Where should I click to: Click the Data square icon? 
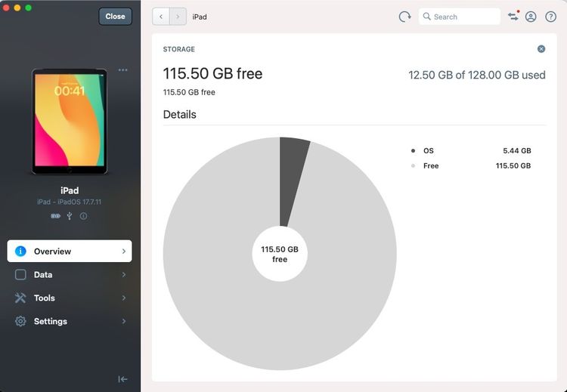pyautogui.click(x=20, y=275)
